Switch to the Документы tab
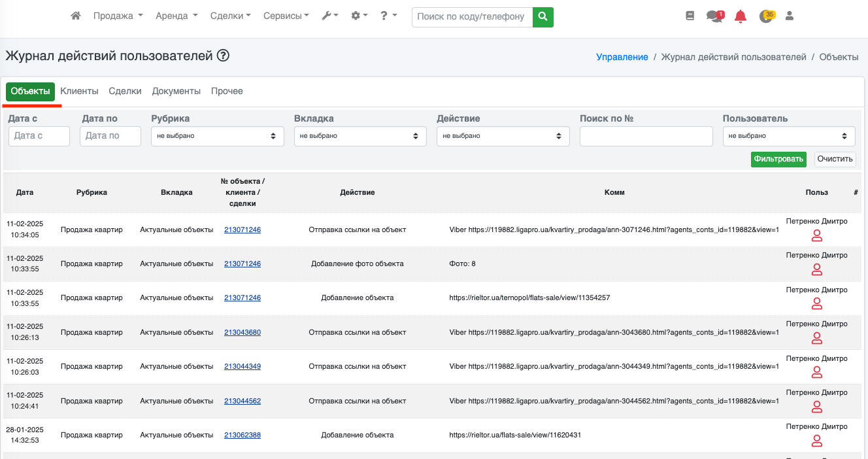 tap(176, 92)
